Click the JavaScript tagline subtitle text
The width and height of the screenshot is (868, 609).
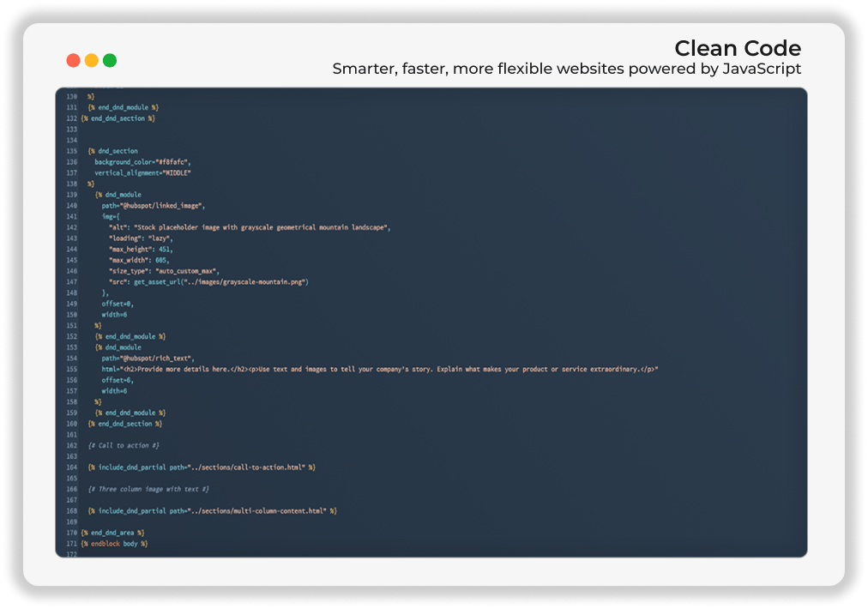tap(566, 69)
